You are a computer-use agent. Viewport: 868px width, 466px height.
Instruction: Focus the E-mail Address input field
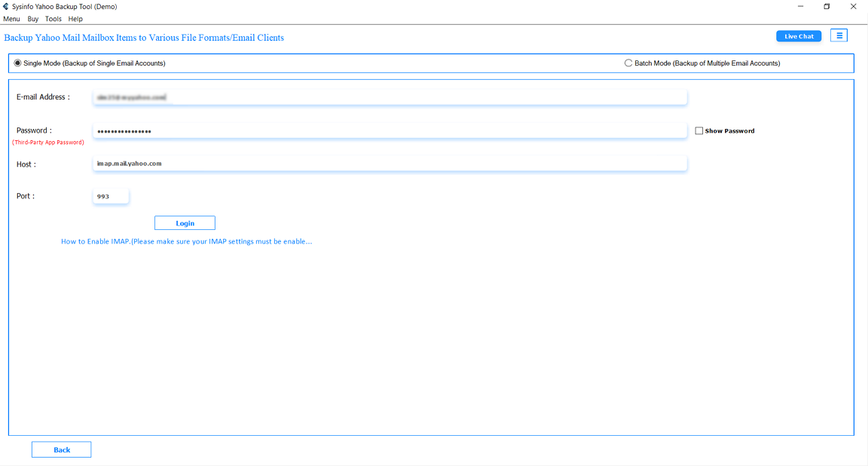pyautogui.click(x=390, y=97)
